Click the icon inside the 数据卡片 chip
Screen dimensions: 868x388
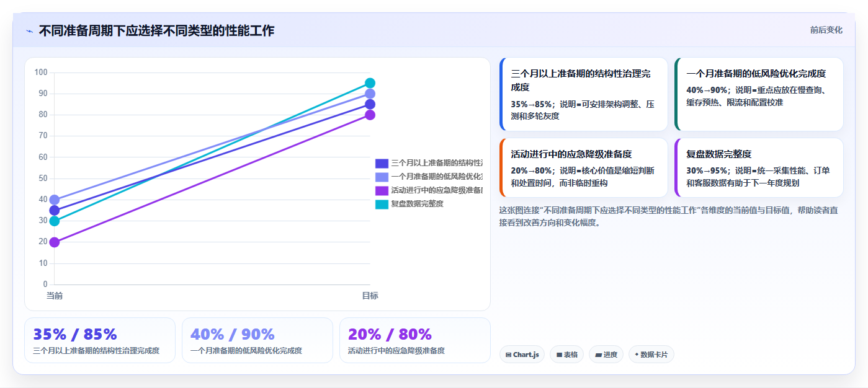(637, 355)
